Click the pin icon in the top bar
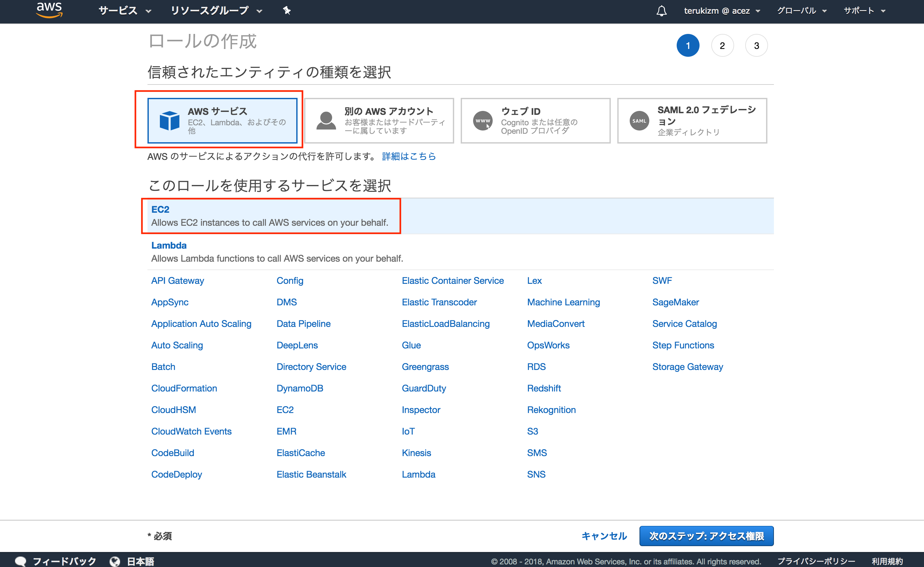Screen dimensions: 924x567 coord(286,10)
